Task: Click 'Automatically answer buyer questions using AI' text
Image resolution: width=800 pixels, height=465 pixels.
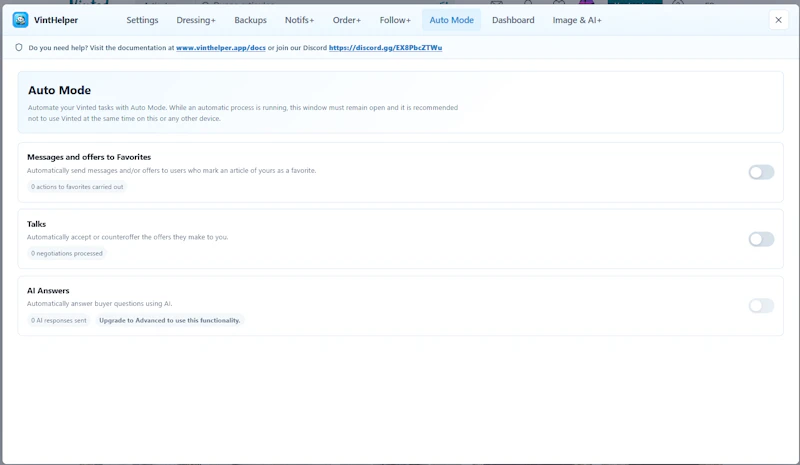Action: click(x=99, y=304)
